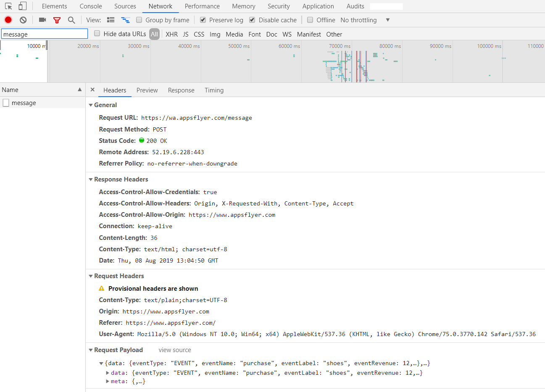545x392 pixels.
Task: Expand the data object in payload
Action: tap(108, 373)
